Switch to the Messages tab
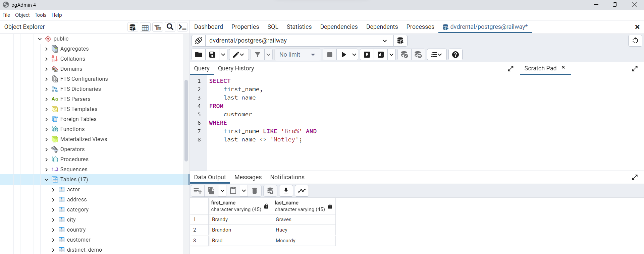Image resolution: width=644 pixels, height=254 pixels. pyautogui.click(x=248, y=177)
